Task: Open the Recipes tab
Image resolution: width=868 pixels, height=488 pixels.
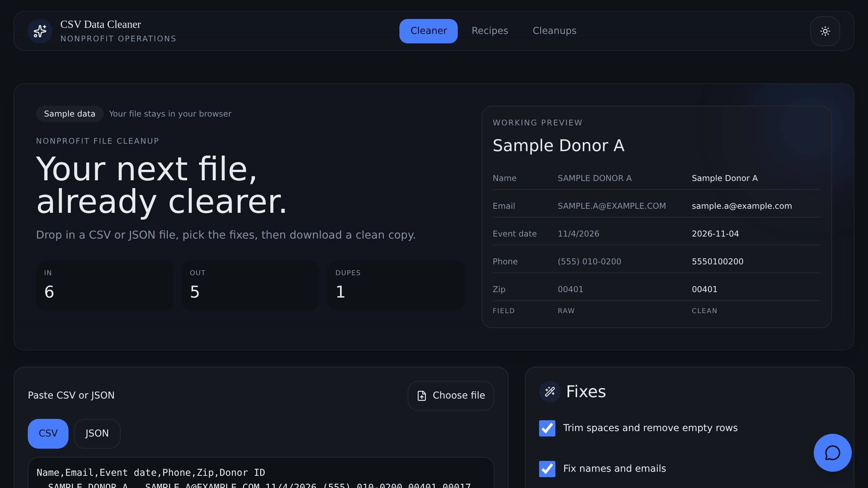Action: (x=490, y=31)
